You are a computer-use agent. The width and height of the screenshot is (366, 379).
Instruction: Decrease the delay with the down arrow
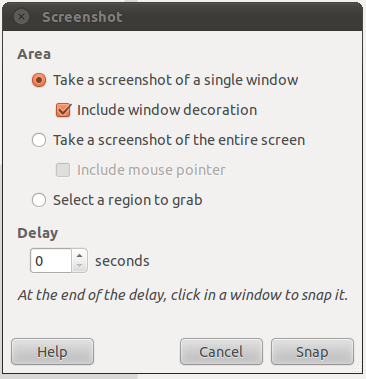click(x=79, y=266)
